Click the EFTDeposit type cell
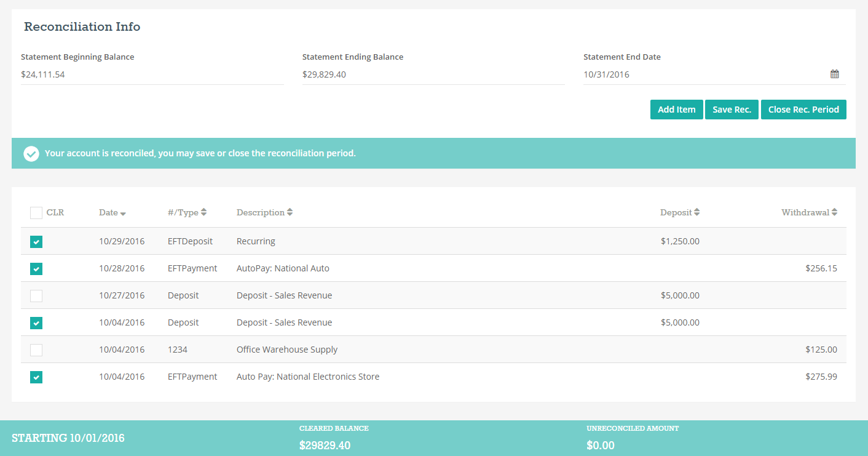This screenshot has width=868, height=456. coord(190,241)
